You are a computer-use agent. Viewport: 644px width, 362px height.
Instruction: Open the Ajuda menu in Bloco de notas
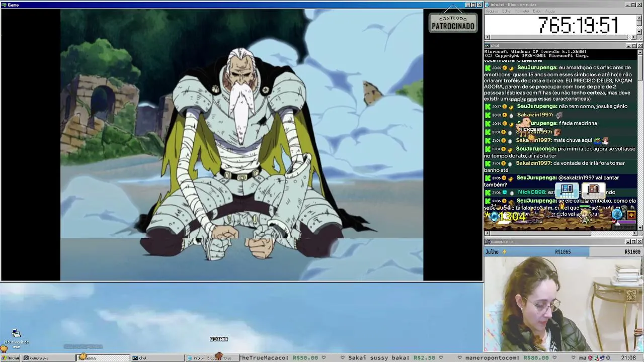(x=550, y=11)
